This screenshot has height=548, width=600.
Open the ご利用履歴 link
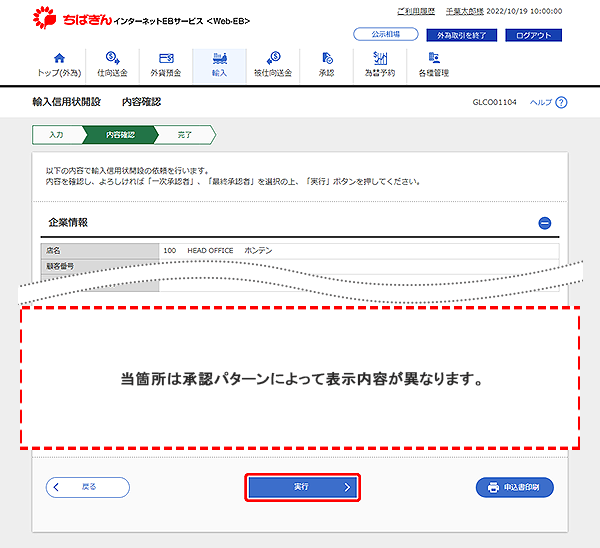(x=416, y=11)
